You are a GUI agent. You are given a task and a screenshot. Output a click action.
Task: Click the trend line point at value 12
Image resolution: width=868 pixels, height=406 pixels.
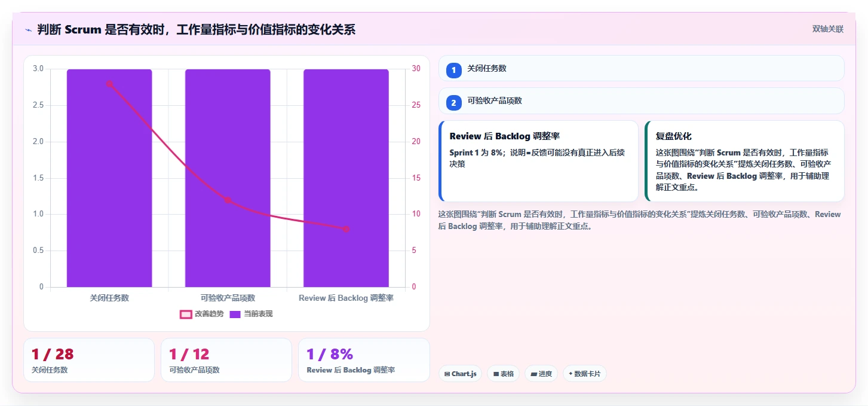228,200
